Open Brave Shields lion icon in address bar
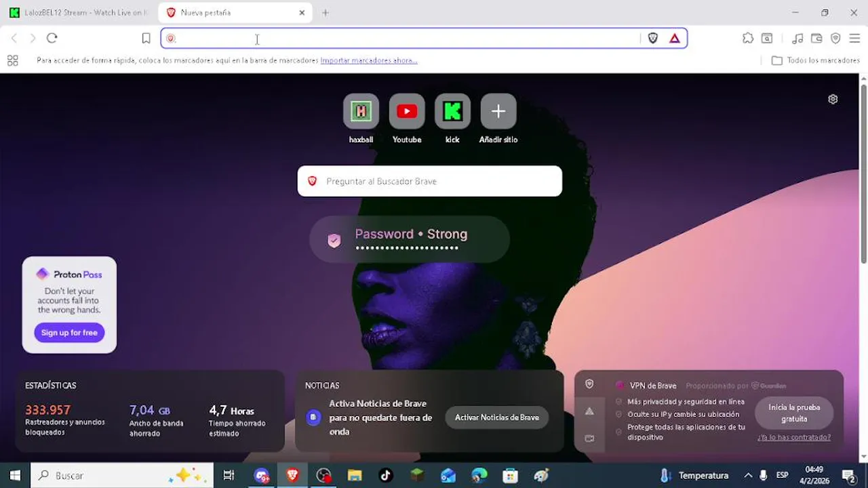This screenshot has height=488, width=868. coord(653,39)
